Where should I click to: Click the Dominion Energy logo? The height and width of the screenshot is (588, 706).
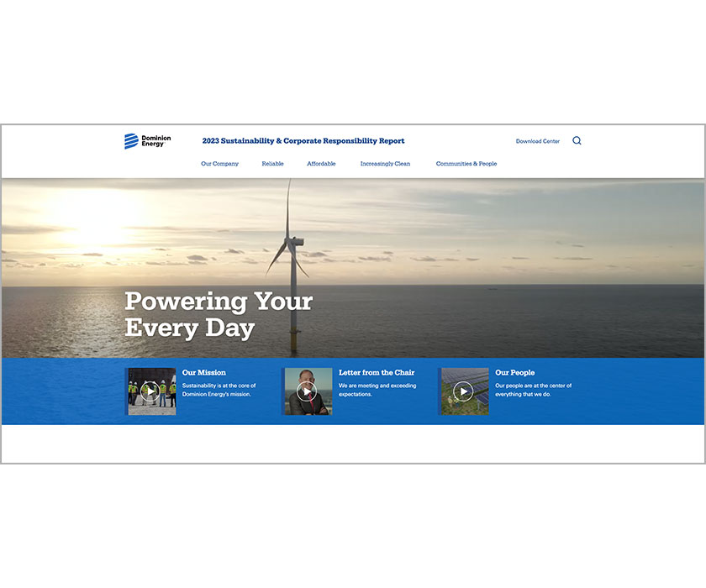tap(148, 141)
